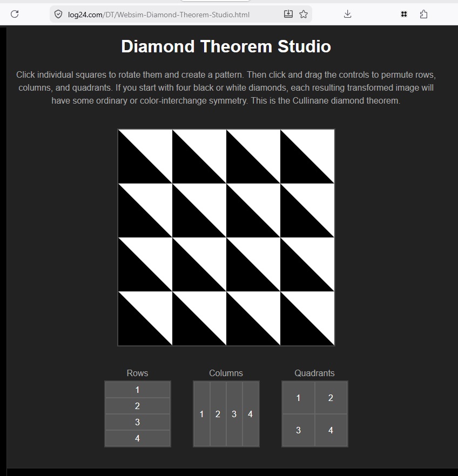Select row 3 in Rows control
The width and height of the screenshot is (458, 476).
pyautogui.click(x=137, y=422)
